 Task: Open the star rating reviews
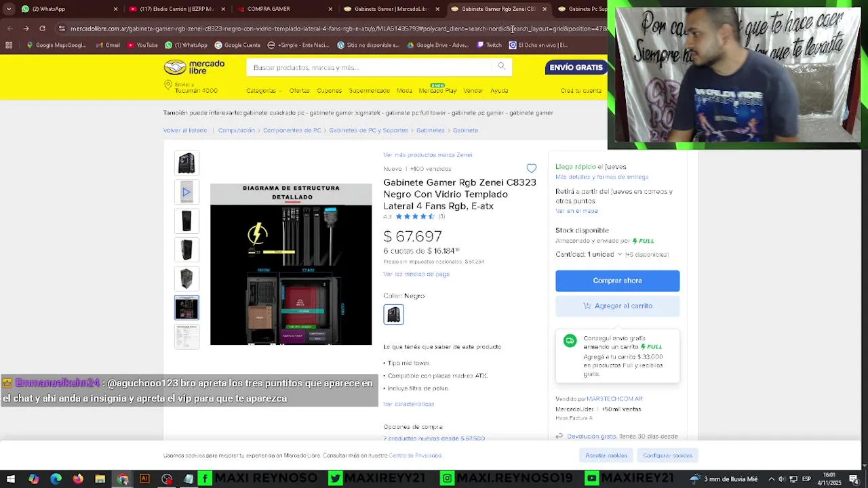[414, 217]
